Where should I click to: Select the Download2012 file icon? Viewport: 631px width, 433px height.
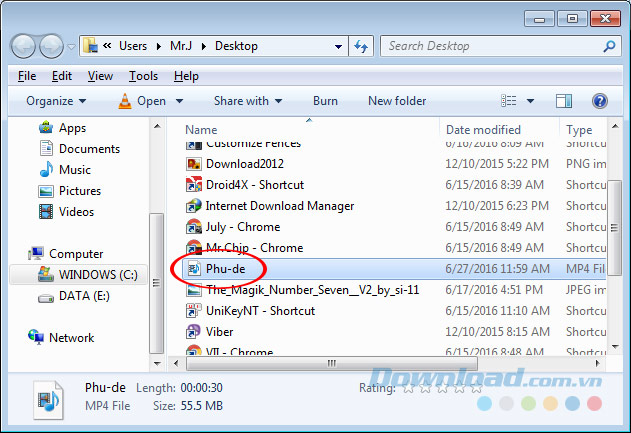pyautogui.click(x=194, y=164)
